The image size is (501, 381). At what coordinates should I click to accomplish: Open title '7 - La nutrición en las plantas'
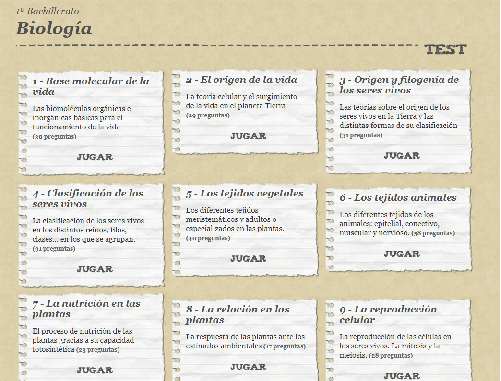(86, 309)
